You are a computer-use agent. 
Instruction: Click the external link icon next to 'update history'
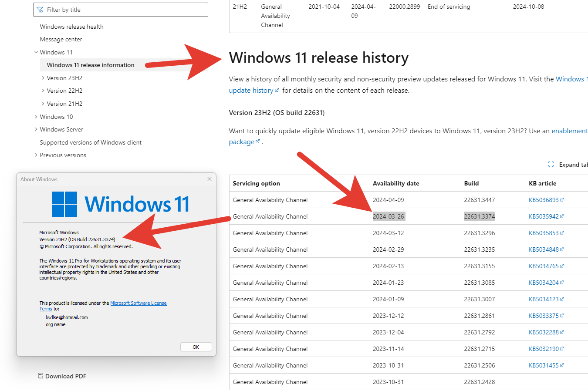pyautogui.click(x=277, y=90)
